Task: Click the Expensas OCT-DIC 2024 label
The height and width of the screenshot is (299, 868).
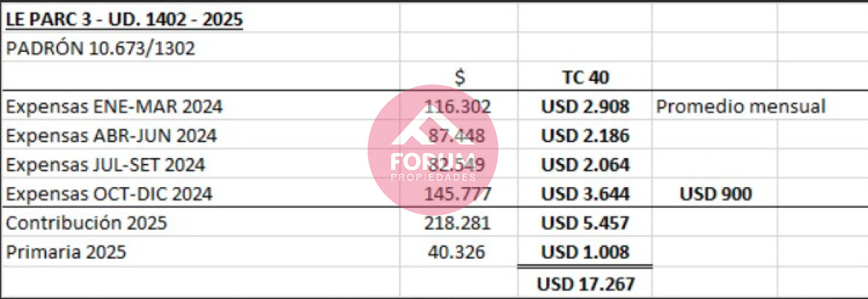Action: click(x=110, y=194)
